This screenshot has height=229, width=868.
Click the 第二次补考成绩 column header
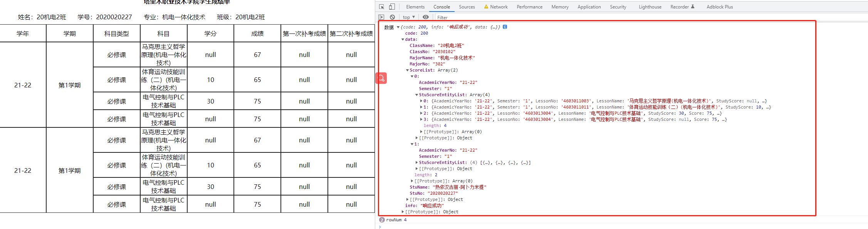tap(351, 33)
